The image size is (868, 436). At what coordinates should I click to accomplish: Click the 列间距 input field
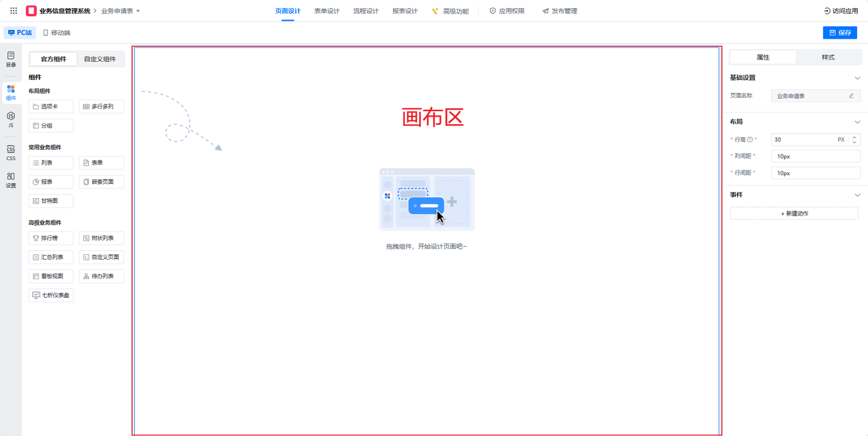[x=816, y=156]
